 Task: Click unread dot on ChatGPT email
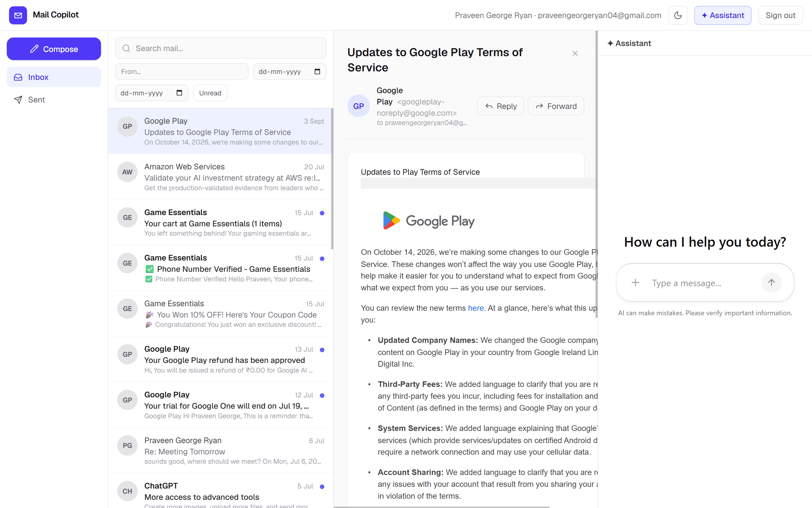(322, 487)
